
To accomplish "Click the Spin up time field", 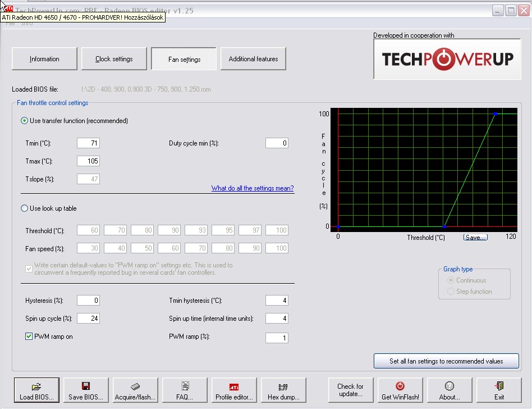I will pos(277,319).
